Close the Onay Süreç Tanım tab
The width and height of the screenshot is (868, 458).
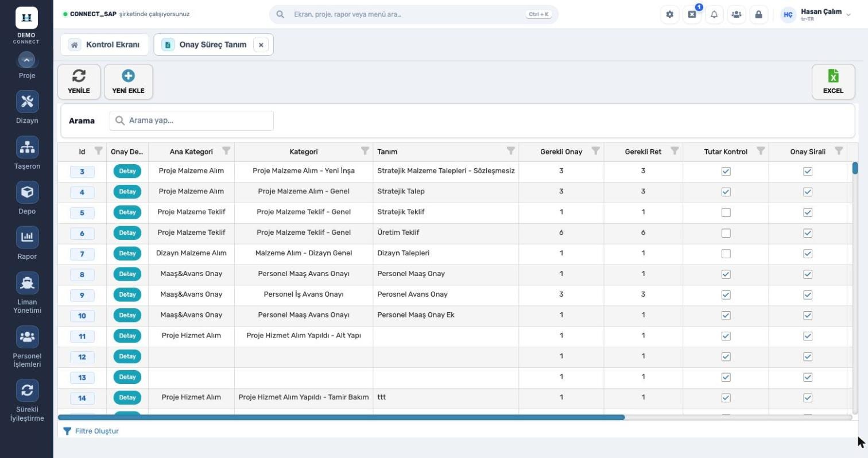pyautogui.click(x=261, y=45)
